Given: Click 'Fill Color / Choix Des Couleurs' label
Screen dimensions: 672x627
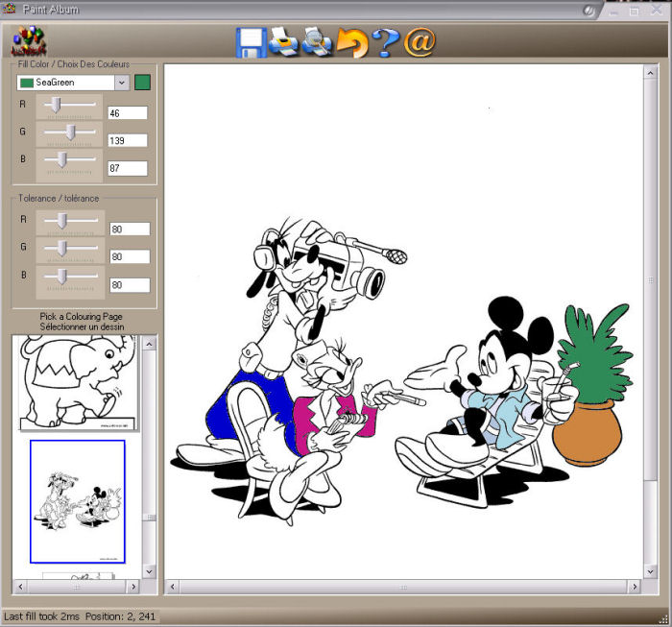Looking at the screenshot, I should pos(74,64).
